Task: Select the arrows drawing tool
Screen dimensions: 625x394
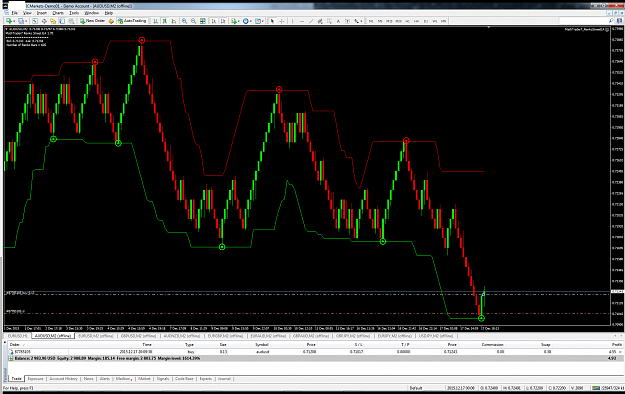Action: (356, 21)
